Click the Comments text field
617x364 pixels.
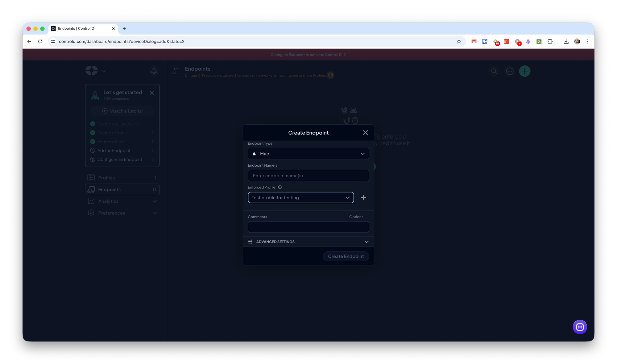tap(308, 227)
